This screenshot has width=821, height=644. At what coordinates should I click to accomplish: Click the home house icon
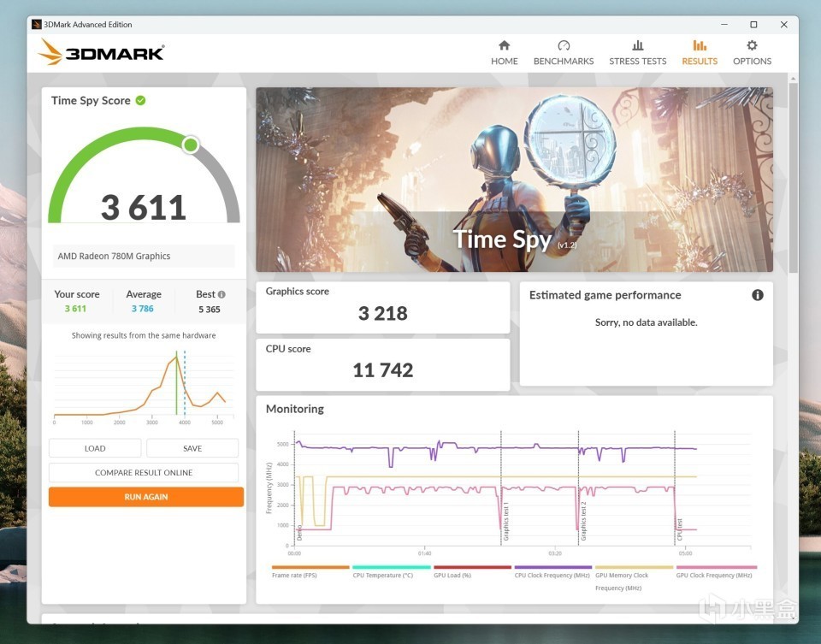point(505,45)
